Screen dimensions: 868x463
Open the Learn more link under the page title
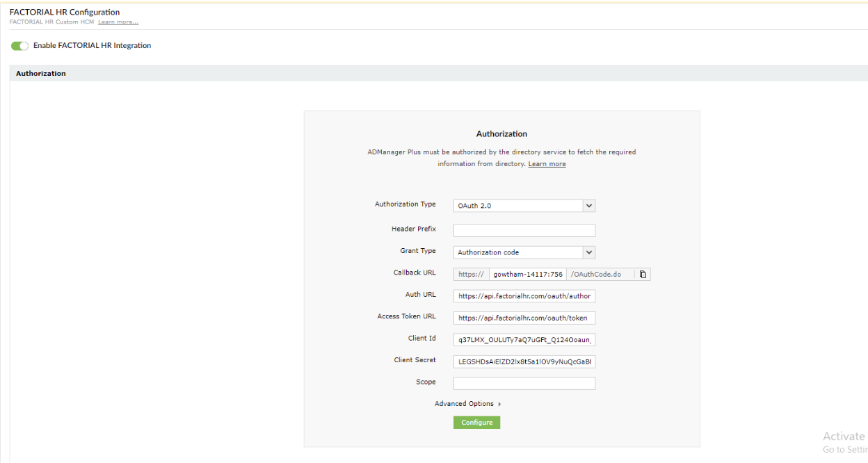(x=118, y=22)
